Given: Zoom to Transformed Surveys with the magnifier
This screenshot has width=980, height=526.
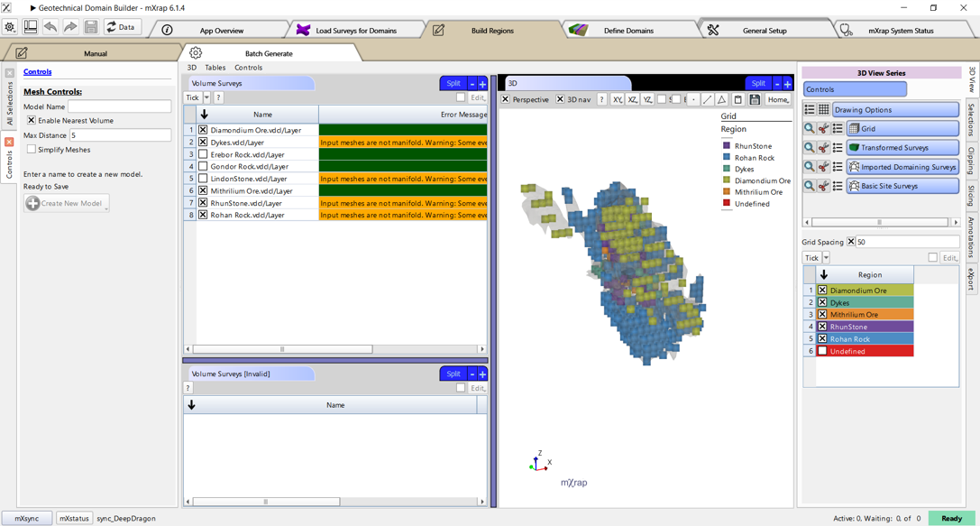Looking at the screenshot, I should point(809,148).
